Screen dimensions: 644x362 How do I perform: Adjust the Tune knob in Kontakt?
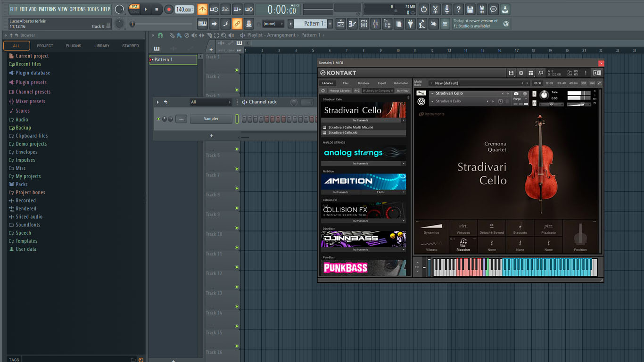point(544,95)
